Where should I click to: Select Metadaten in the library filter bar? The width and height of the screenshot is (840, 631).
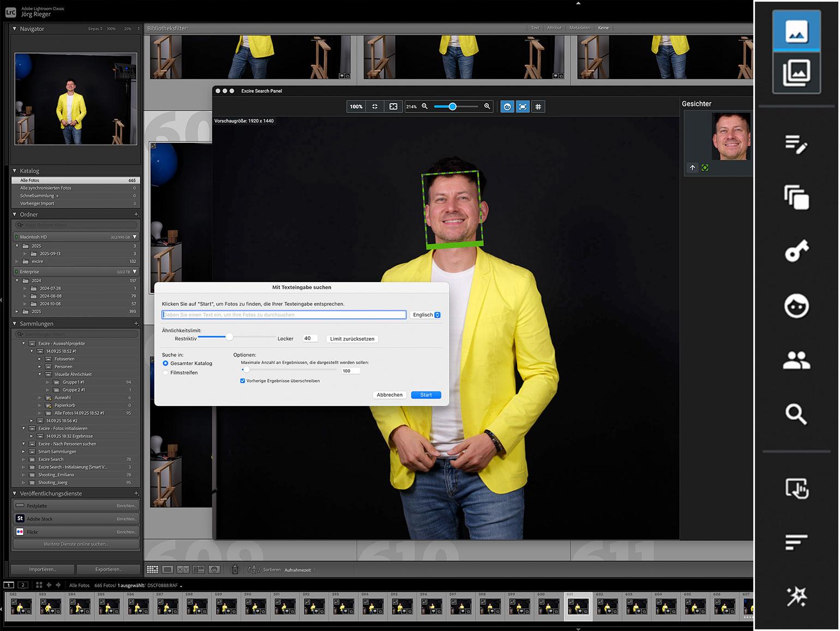coord(579,28)
